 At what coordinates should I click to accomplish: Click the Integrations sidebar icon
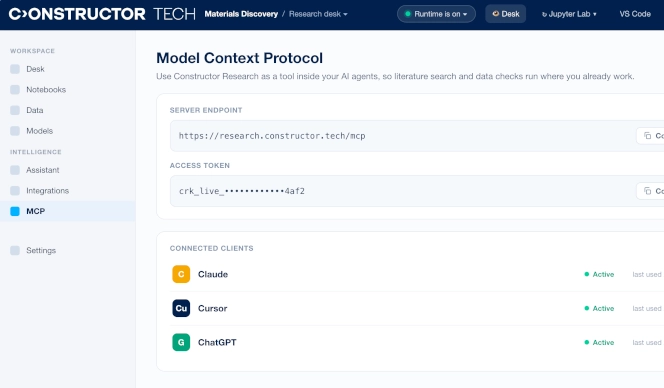(15, 191)
